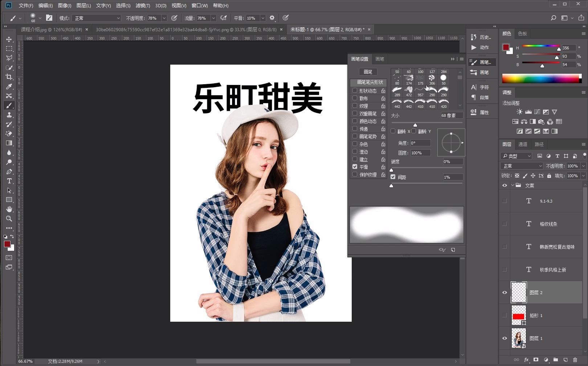The image size is (588, 366).
Task: Open flow dropdown arrow in options bar
Action: pos(213,18)
